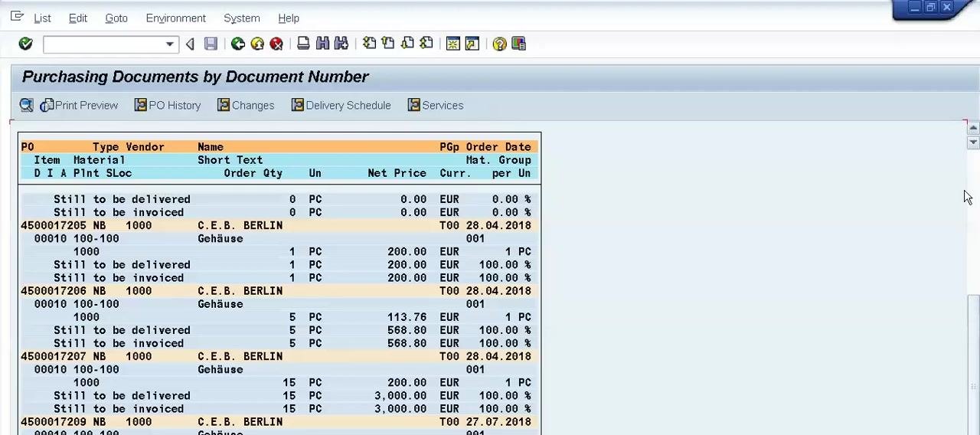Open Delivery Schedule

[x=341, y=105]
